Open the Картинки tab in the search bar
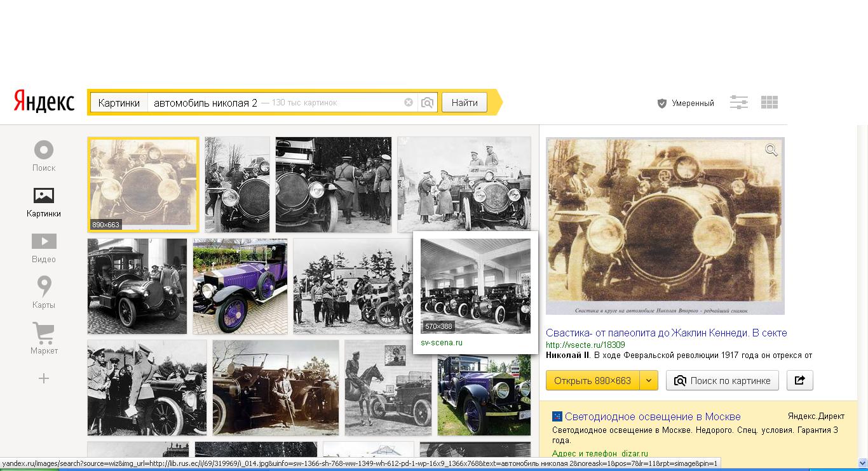 point(119,103)
